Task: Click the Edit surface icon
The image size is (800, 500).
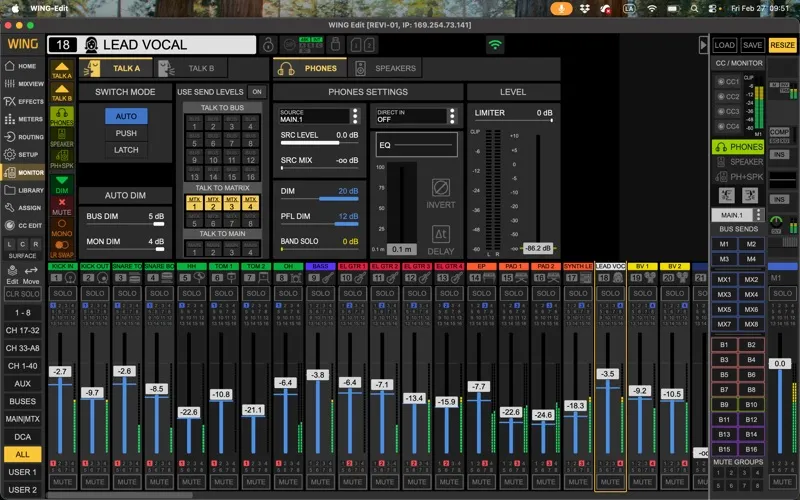Action: point(12,274)
